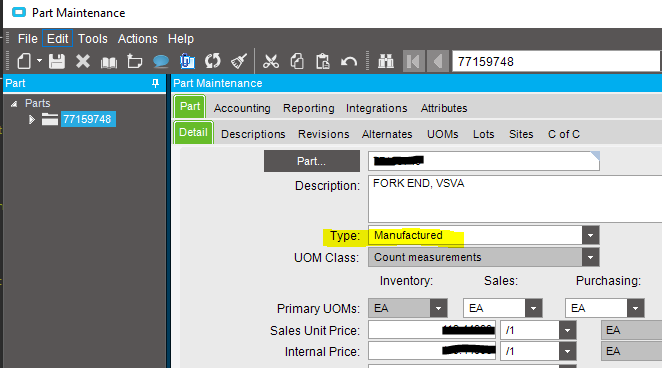Open the Actions menu

coord(138,39)
